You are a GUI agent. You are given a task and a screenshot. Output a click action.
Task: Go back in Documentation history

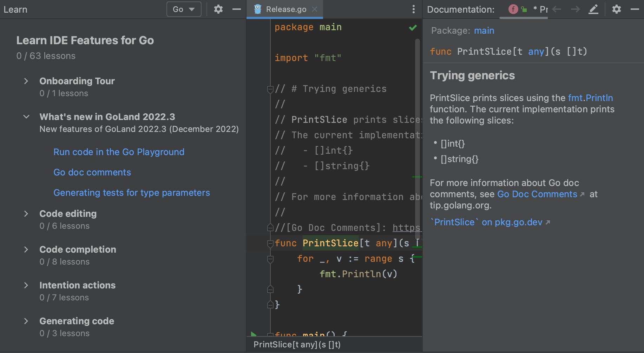(557, 9)
